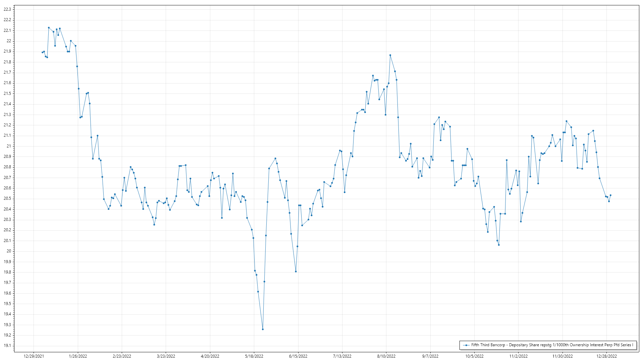The width and height of the screenshot is (644, 362).
Task: Click the 12/29/2021 x-axis date label
Action: [x=34, y=356]
